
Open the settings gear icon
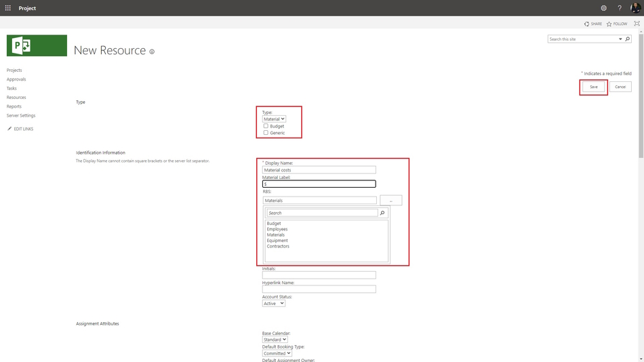click(603, 8)
